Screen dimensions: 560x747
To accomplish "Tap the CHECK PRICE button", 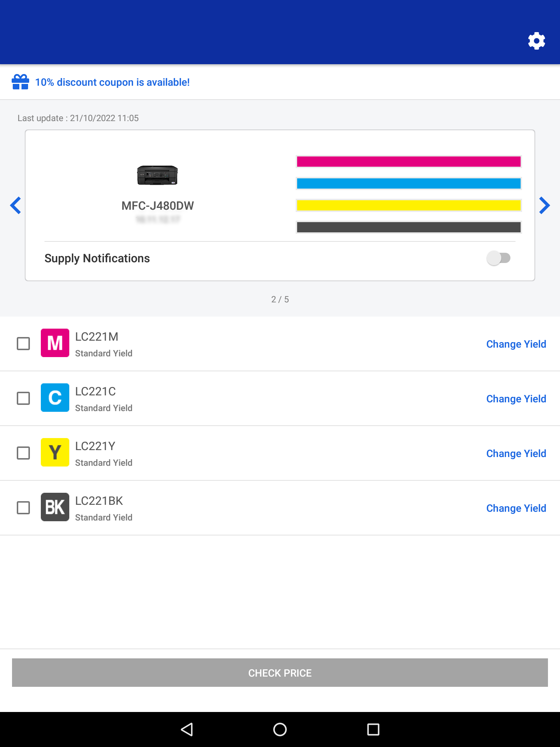I will [x=280, y=673].
